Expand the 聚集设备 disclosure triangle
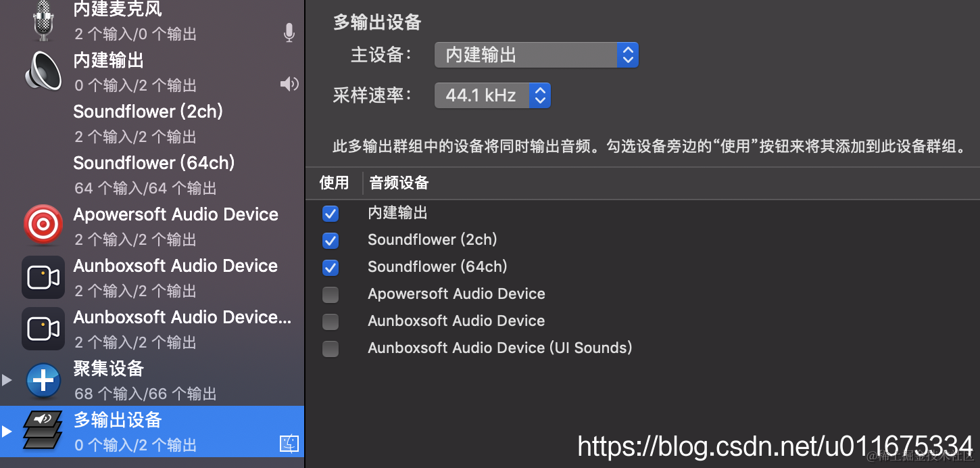The height and width of the screenshot is (468, 980). click(7, 380)
